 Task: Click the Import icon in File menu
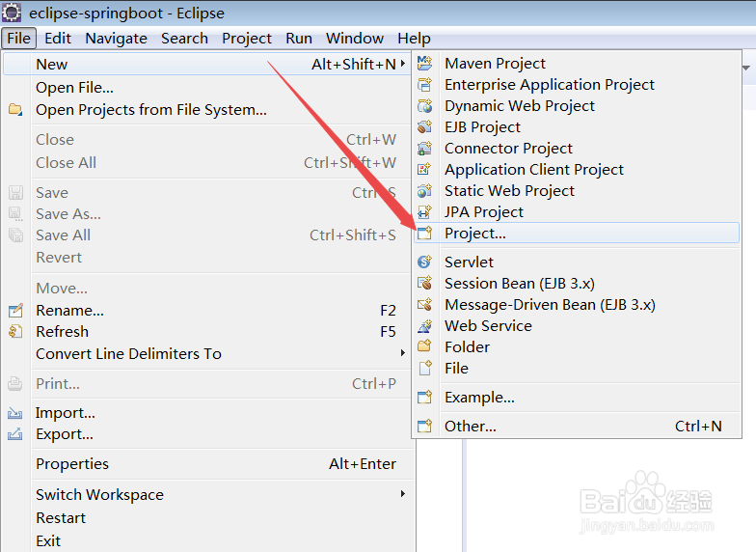14,413
